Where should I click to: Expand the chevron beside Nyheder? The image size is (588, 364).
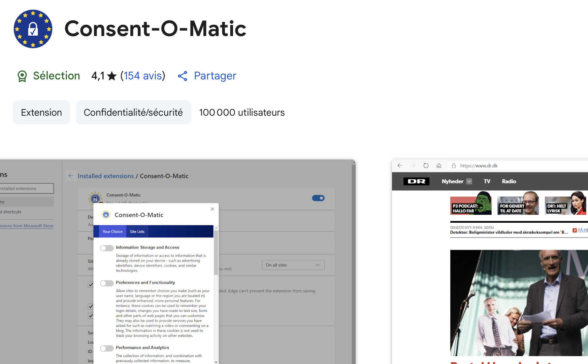point(469,181)
